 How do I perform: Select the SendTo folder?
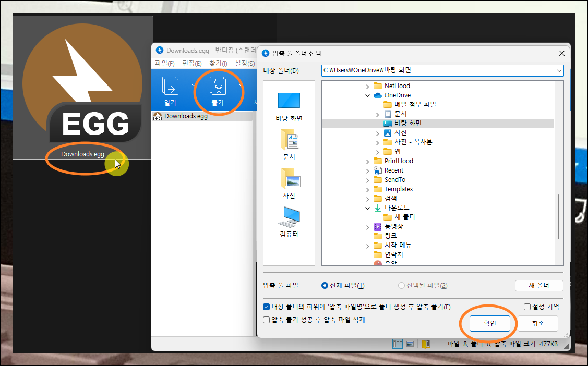(390, 179)
